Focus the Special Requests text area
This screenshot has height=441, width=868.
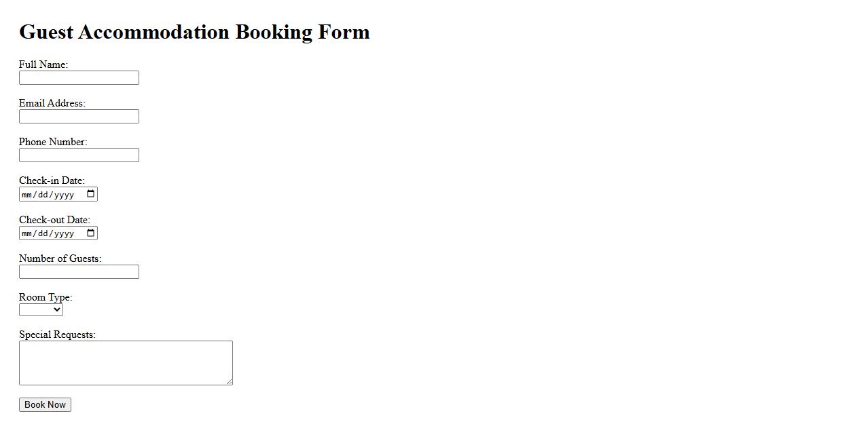coord(126,363)
